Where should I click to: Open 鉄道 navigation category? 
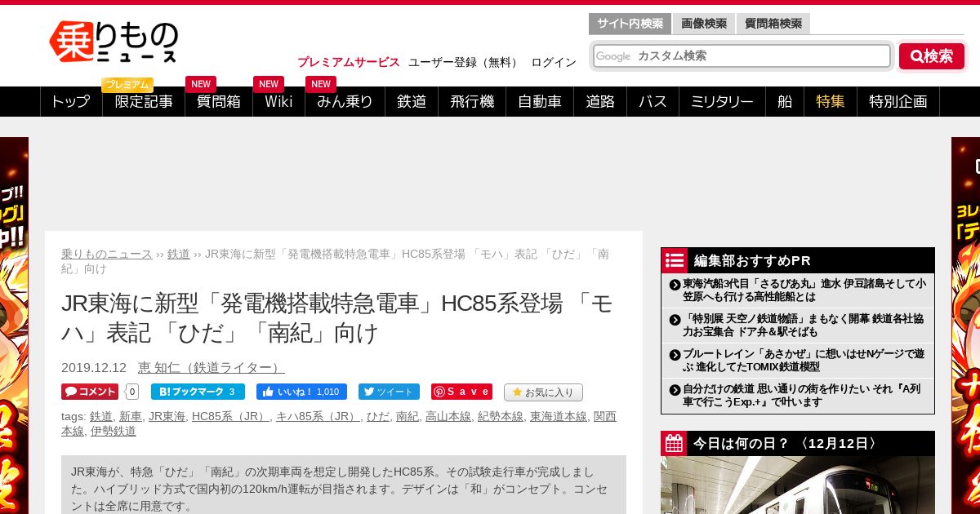pyautogui.click(x=412, y=101)
